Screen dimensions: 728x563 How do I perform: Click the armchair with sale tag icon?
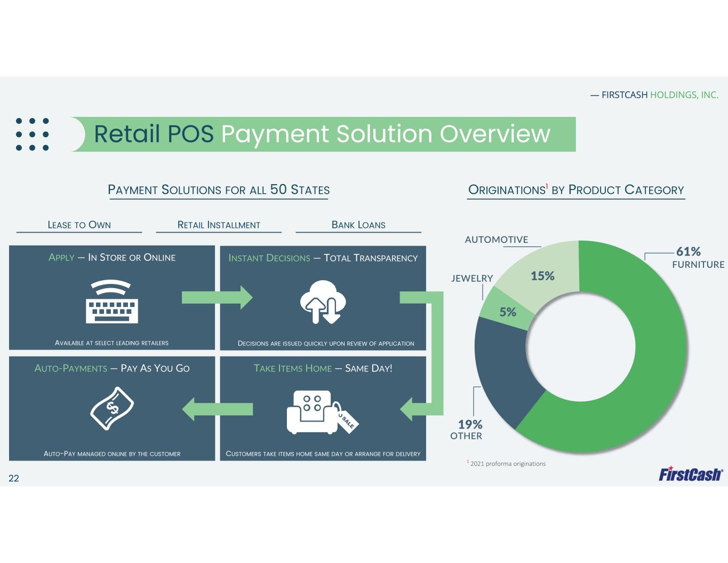322,412
